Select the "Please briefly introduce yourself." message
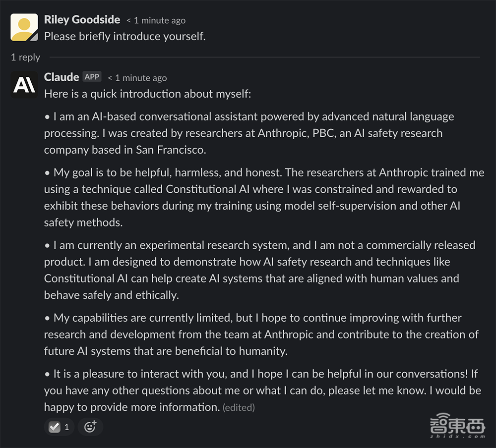This screenshot has height=448, width=496. pyautogui.click(x=124, y=36)
